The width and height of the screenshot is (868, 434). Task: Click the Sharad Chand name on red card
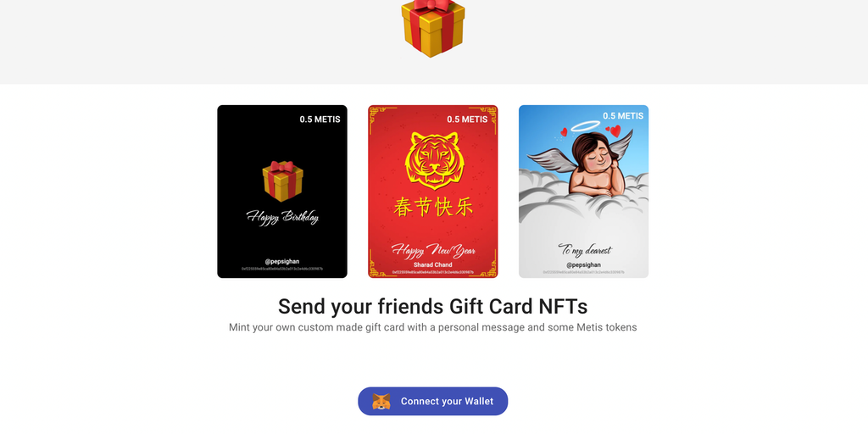click(433, 264)
